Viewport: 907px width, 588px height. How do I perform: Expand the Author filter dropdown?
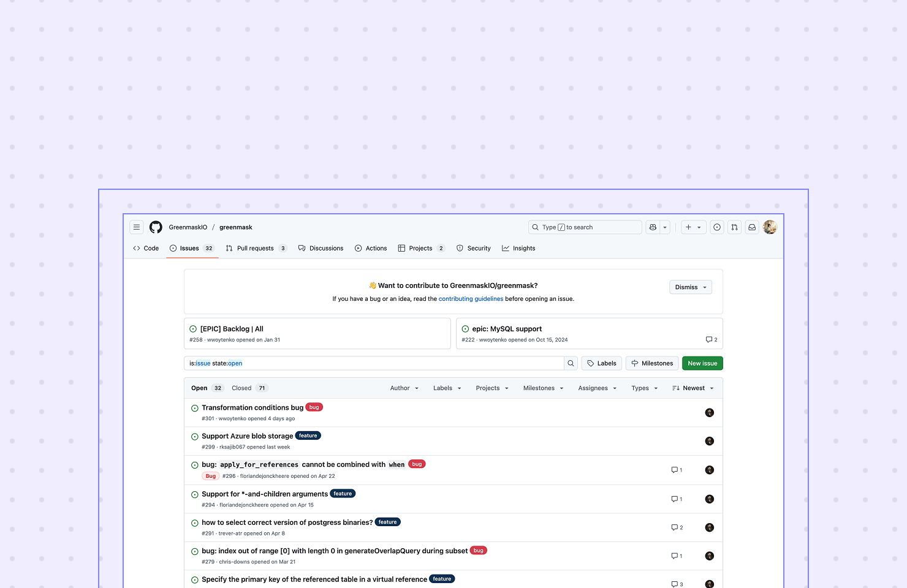click(404, 388)
